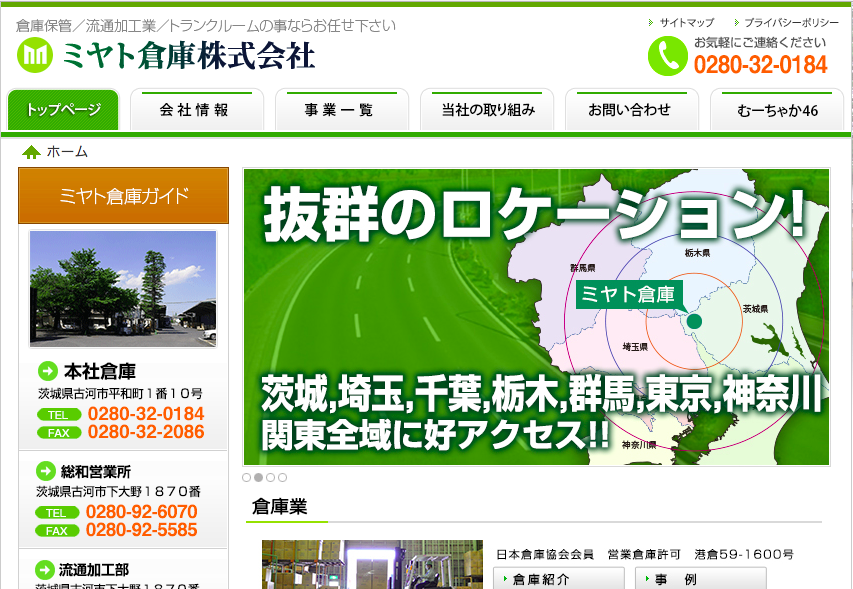
Task: Click the 抜群のロケーション slideshow banner
Action: (536, 317)
